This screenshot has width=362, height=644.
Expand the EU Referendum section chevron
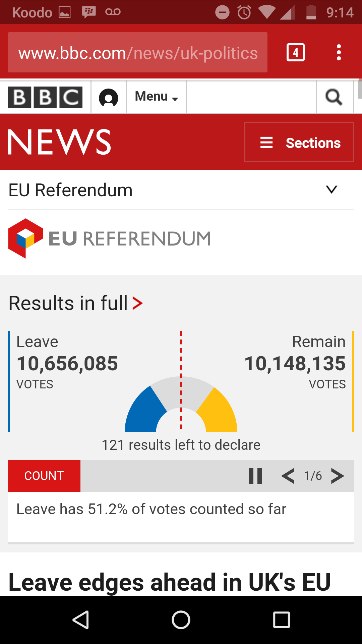[331, 190]
